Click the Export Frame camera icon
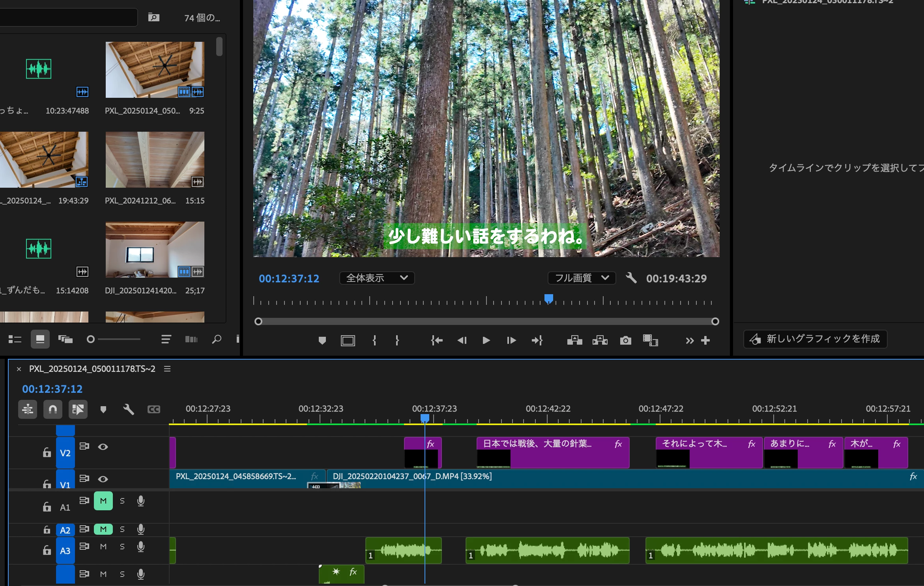924x586 pixels. coord(625,340)
